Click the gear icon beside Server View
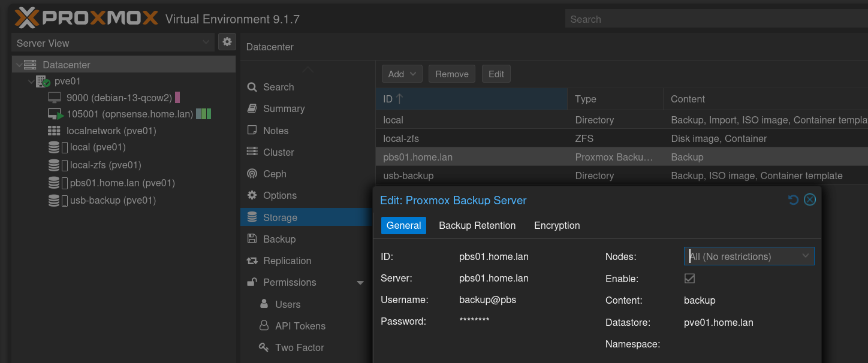This screenshot has width=868, height=363. click(x=227, y=42)
